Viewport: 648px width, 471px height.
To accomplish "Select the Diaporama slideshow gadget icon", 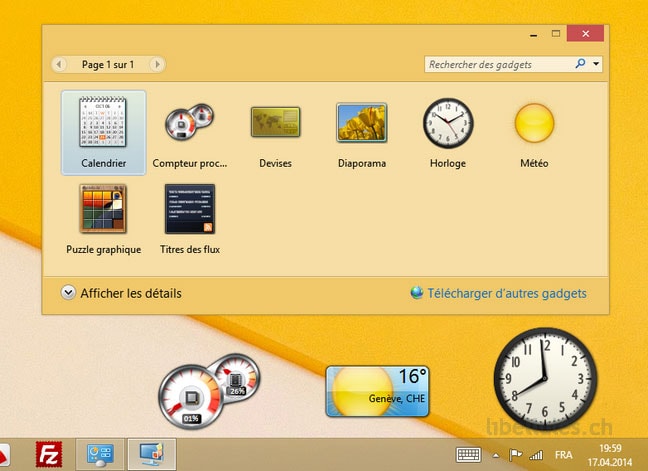I will point(362,122).
